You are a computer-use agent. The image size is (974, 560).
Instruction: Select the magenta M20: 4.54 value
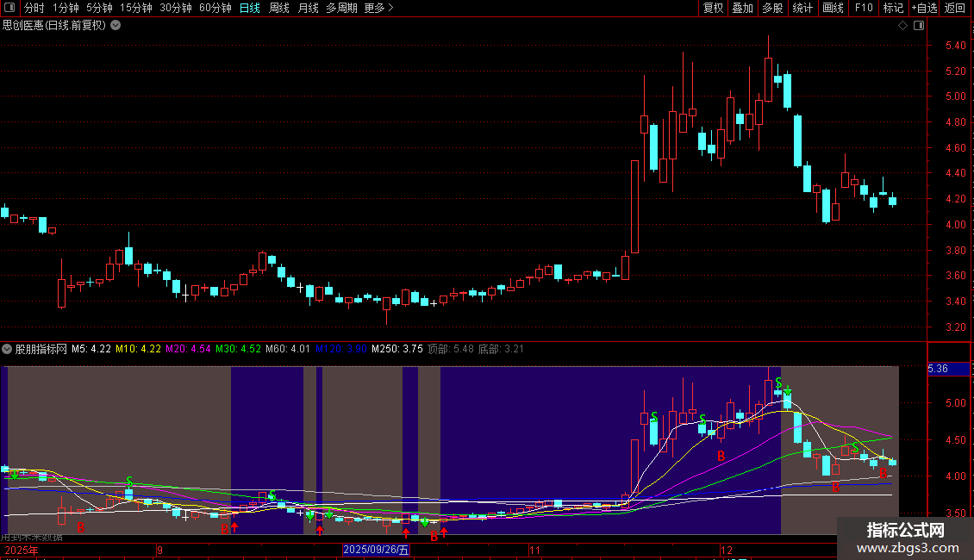click(x=188, y=349)
